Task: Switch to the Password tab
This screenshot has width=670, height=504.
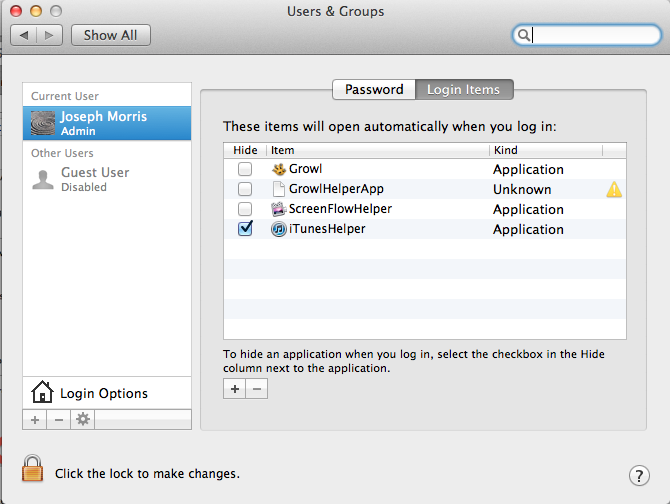Action: click(374, 89)
